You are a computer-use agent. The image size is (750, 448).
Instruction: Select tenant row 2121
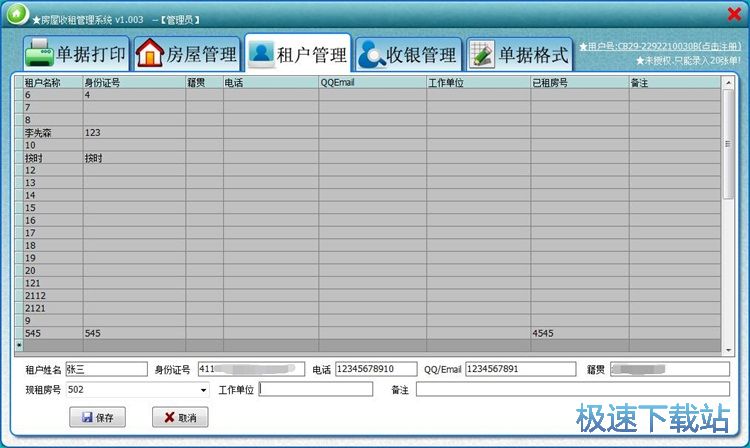367,308
